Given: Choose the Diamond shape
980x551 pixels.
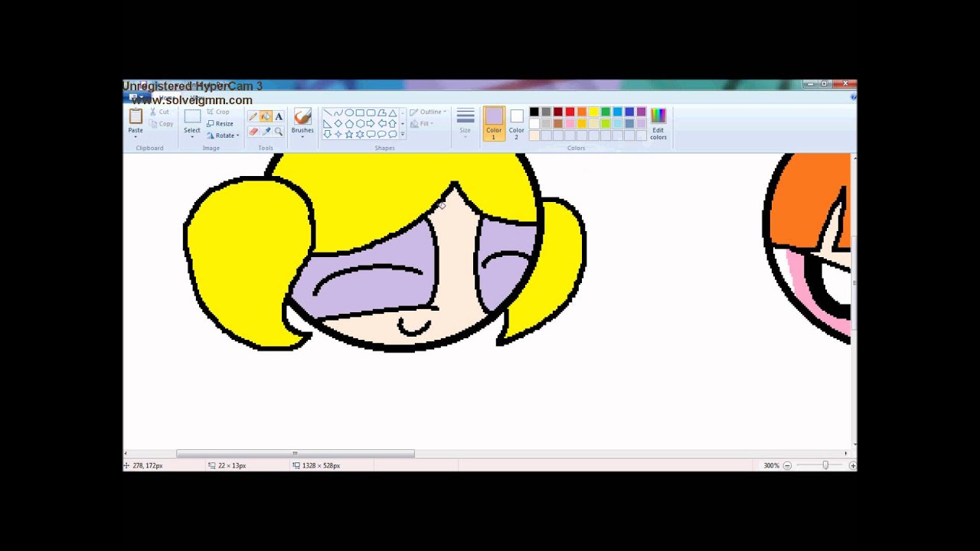Looking at the screenshot, I should point(338,124).
